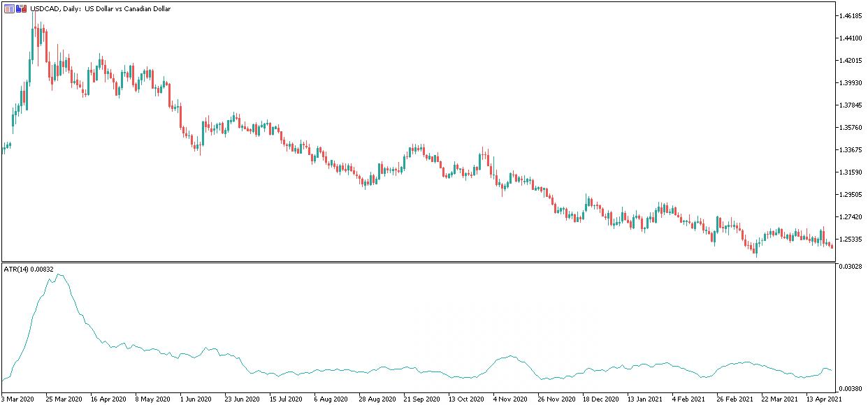Click the 1.25335 price scale label
This screenshot has width=868, height=405.
pos(851,240)
